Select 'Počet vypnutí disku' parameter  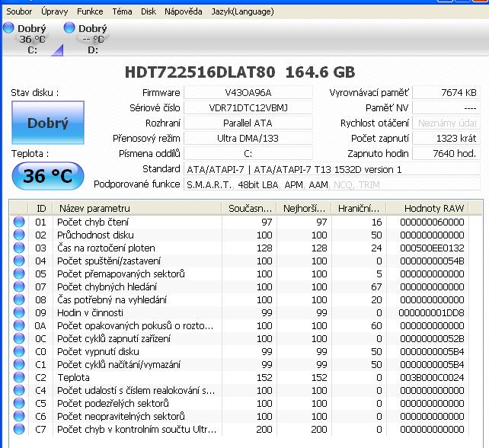point(98,351)
